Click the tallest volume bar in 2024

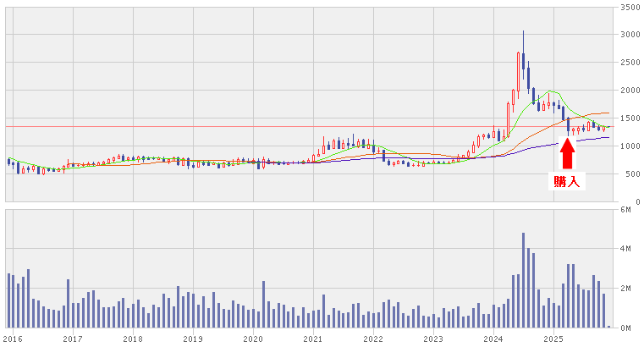[x=523, y=280]
